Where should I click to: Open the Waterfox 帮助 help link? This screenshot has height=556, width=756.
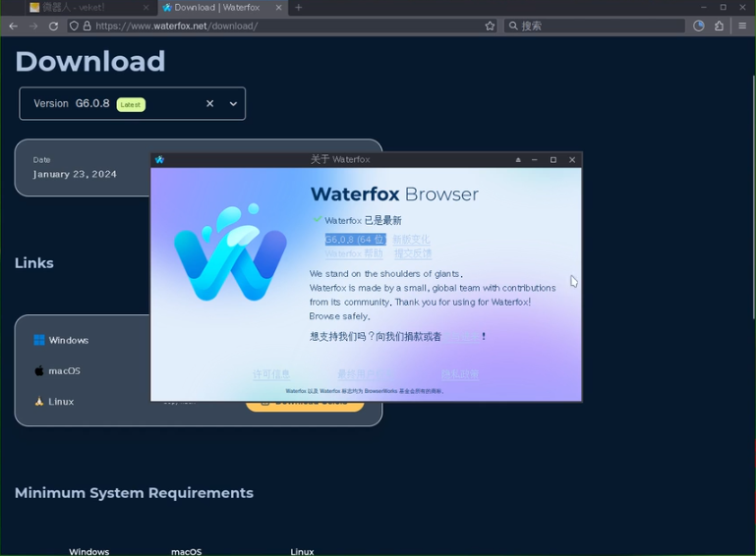point(354,253)
